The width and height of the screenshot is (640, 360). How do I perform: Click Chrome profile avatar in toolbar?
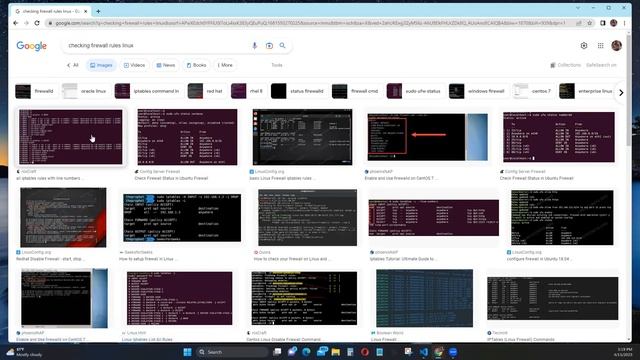coord(613,23)
